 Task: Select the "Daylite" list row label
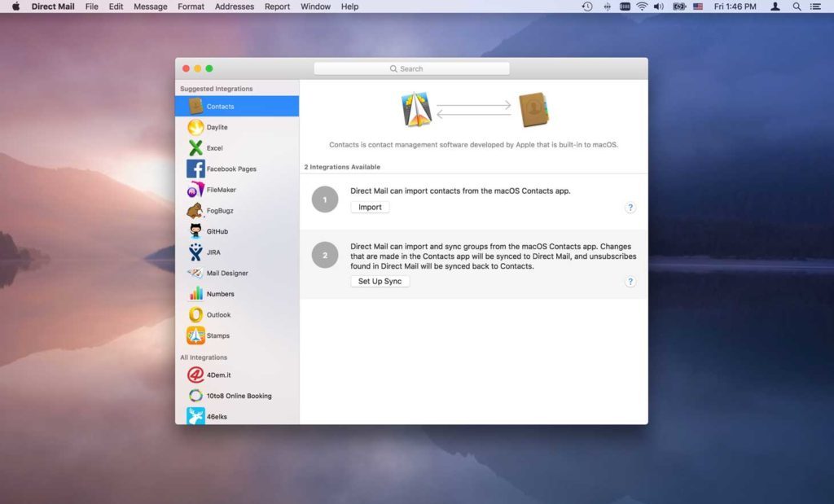click(217, 127)
